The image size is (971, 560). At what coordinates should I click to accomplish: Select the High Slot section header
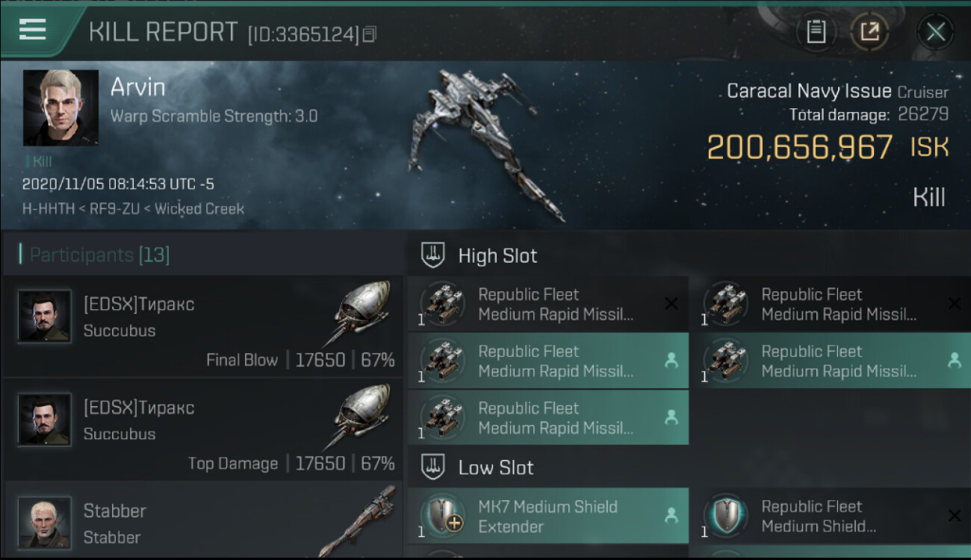click(497, 255)
